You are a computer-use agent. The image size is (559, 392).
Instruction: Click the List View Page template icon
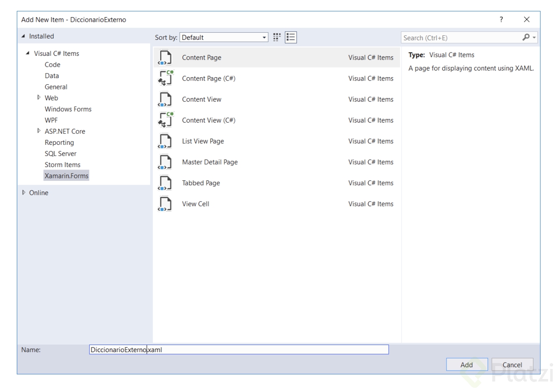(x=165, y=141)
